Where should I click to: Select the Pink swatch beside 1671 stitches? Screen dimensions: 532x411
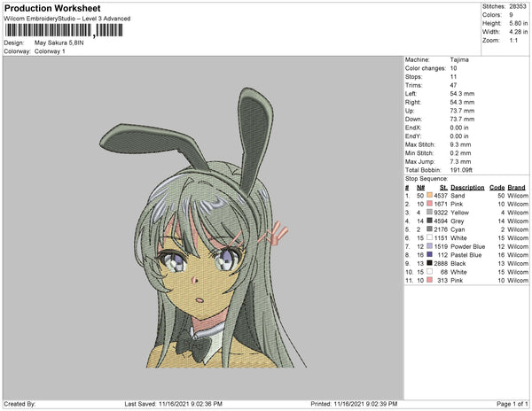pyautogui.click(x=429, y=204)
